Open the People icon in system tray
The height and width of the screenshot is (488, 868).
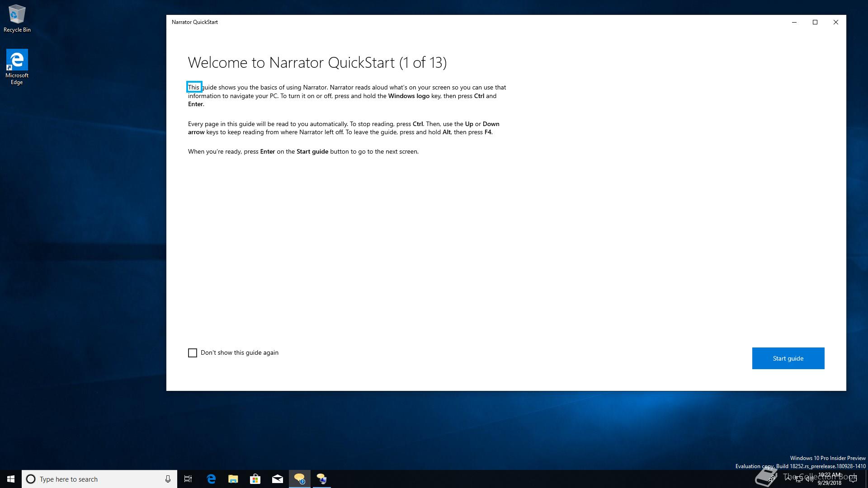point(772,479)
